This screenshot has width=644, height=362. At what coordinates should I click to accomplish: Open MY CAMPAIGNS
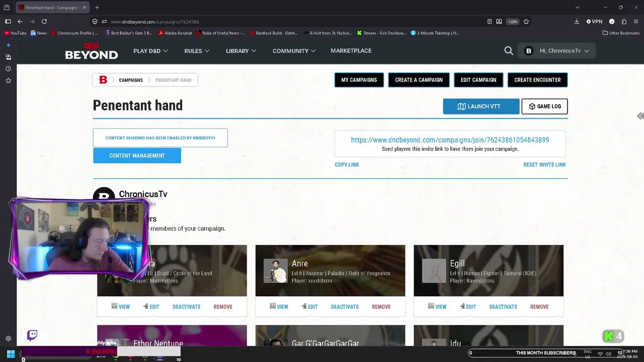coord(359,80)
